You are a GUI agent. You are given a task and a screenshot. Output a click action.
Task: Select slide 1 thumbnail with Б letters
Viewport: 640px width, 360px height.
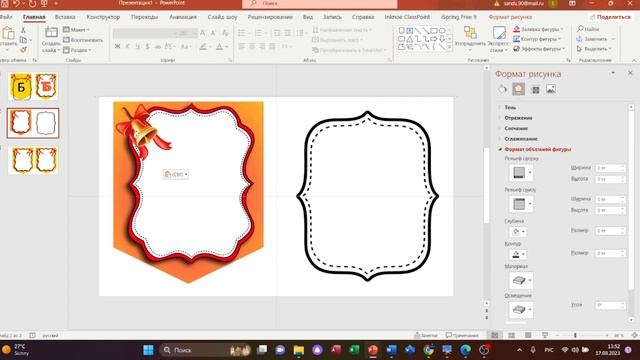coord(33,86)
